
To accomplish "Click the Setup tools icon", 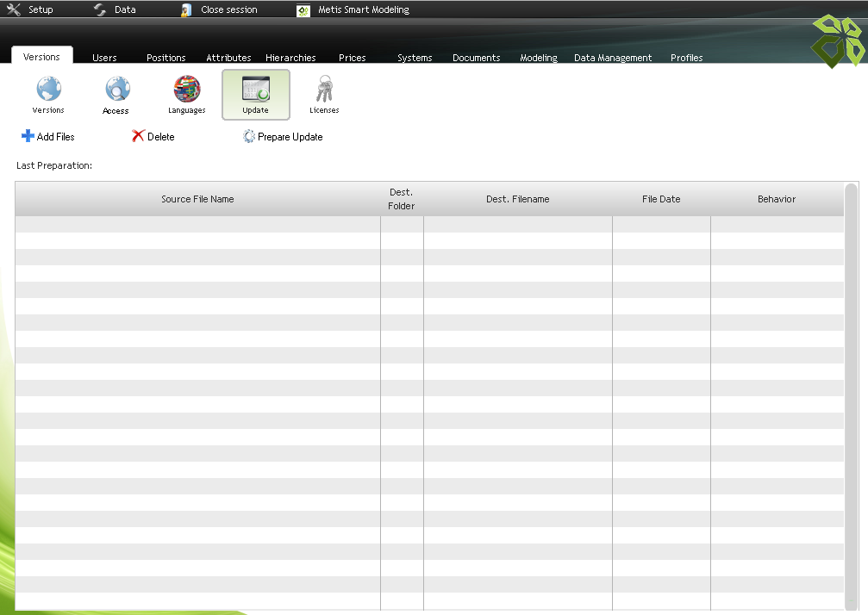I will click(x=14, y=9).
